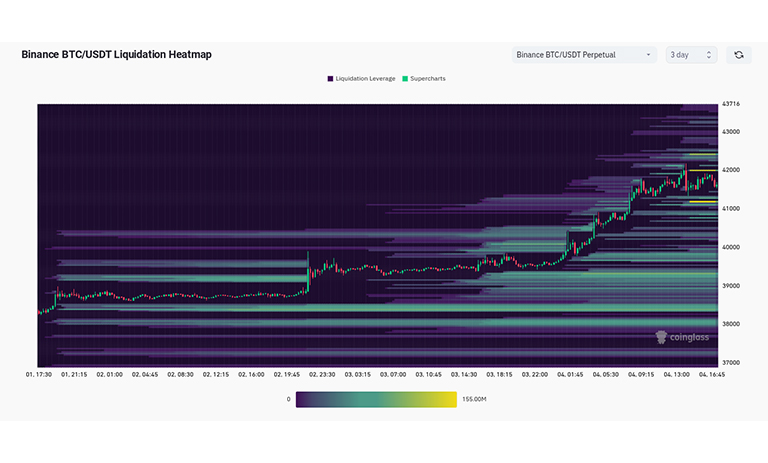Open the 3 day range selector
The image size is (768, 463).
click(x=691, y=55)
